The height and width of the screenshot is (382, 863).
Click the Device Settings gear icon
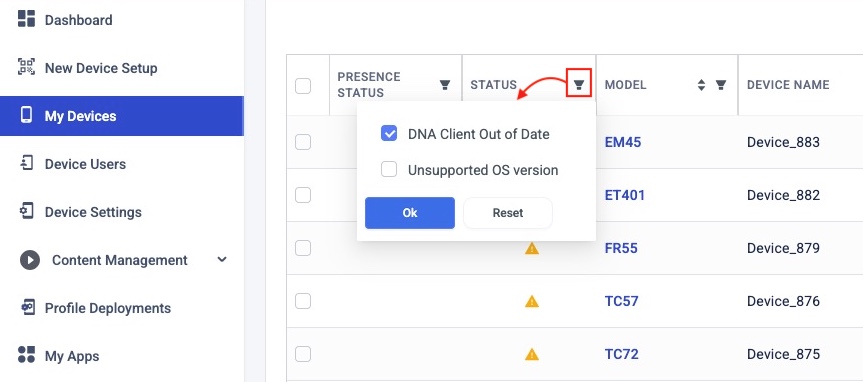tap(26, 211)
